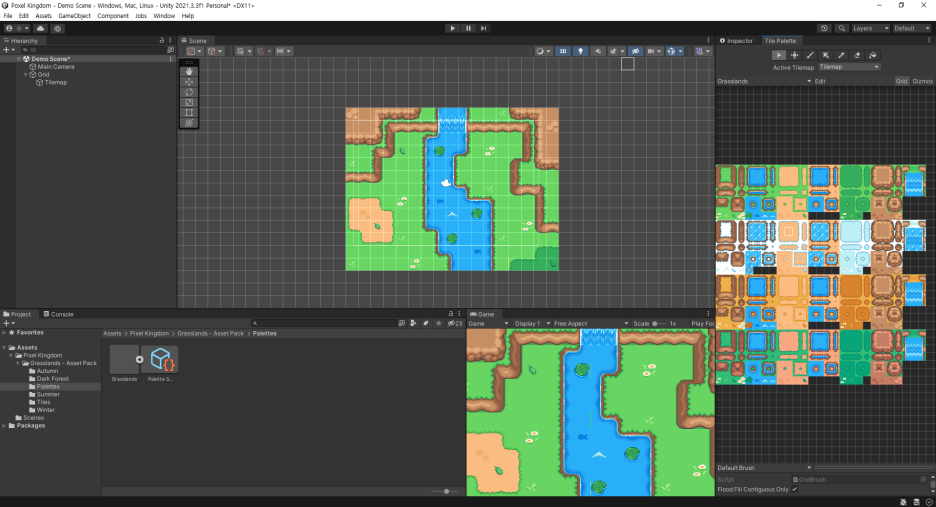936x507 pixels.
Task: Select the Hand view tool in Scene
Action: pos(189,71)
